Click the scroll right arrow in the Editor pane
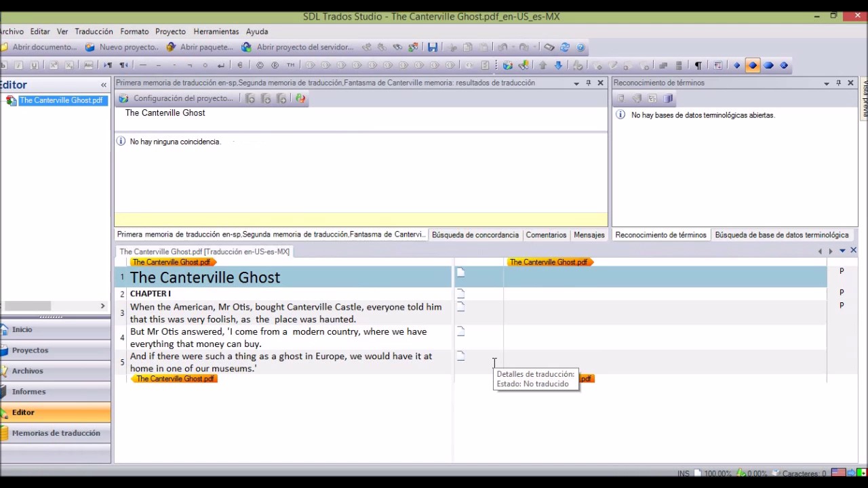The image size is (868, 488). 103,306
